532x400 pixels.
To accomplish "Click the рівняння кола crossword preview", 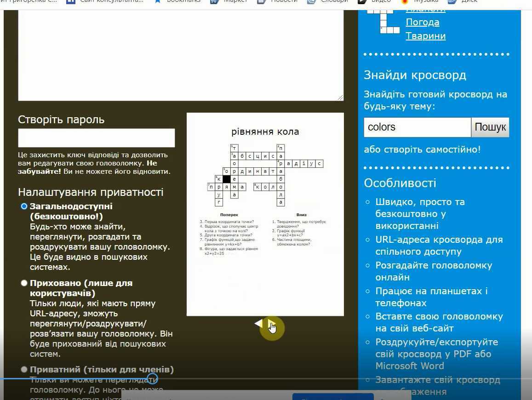I will pos(265,214).
